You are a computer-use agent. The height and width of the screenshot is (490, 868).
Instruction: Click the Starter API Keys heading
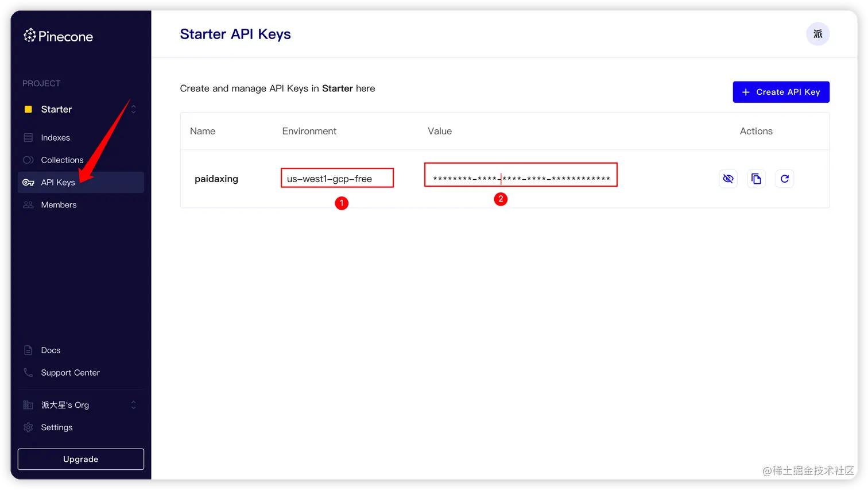(235, 34)
